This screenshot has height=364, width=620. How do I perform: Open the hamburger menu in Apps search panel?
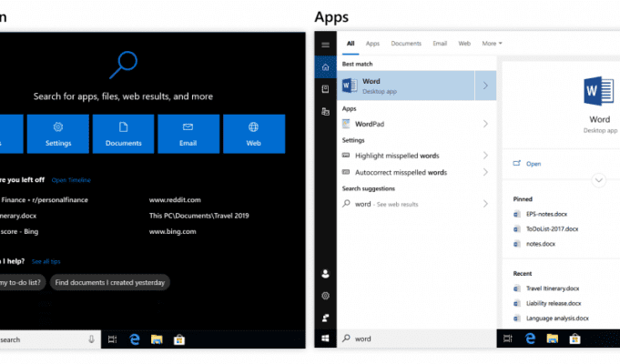[325, 45]
